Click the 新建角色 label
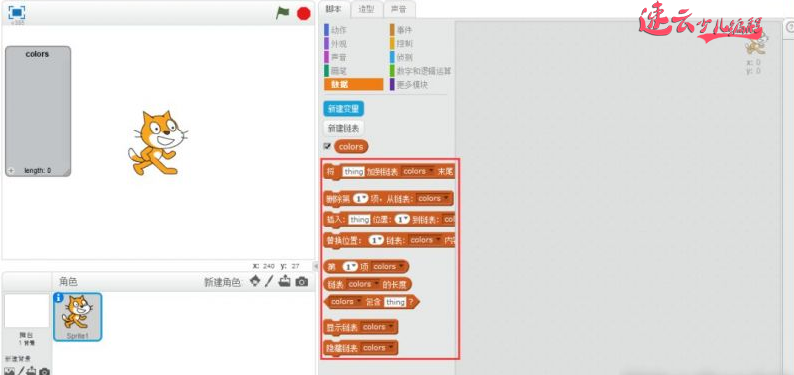 coord(222,282)
